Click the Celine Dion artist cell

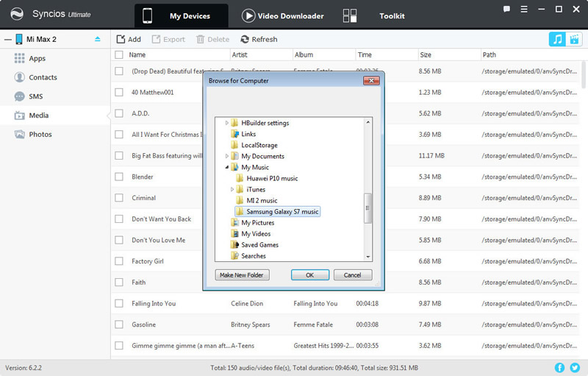(x=247, y=304)
